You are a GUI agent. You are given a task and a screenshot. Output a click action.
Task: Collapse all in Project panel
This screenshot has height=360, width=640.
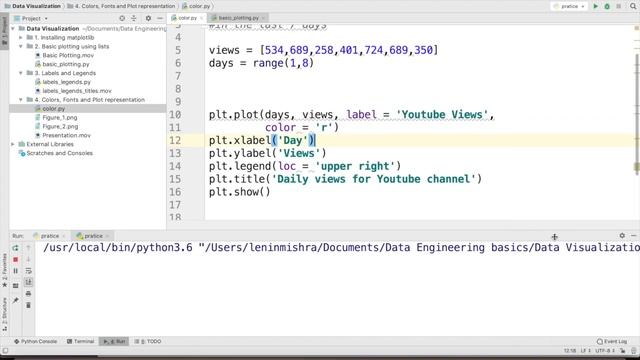click(x=134, y=18)
